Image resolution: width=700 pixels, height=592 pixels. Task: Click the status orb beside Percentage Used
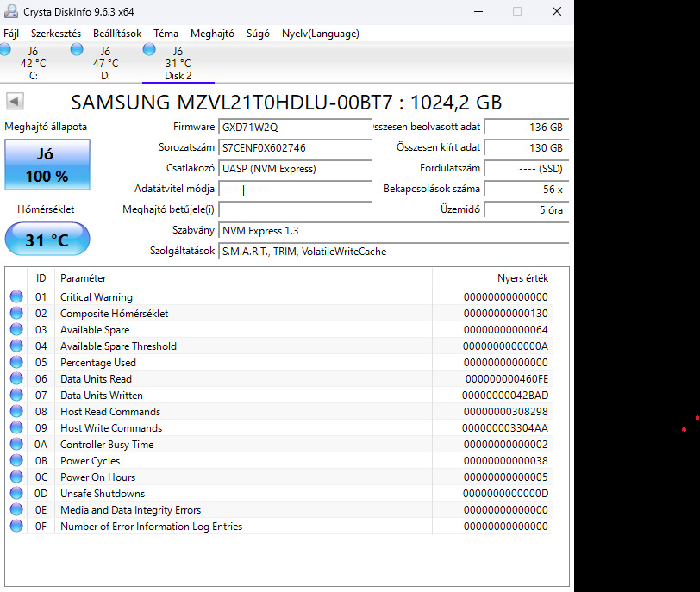tap(16, 362)
